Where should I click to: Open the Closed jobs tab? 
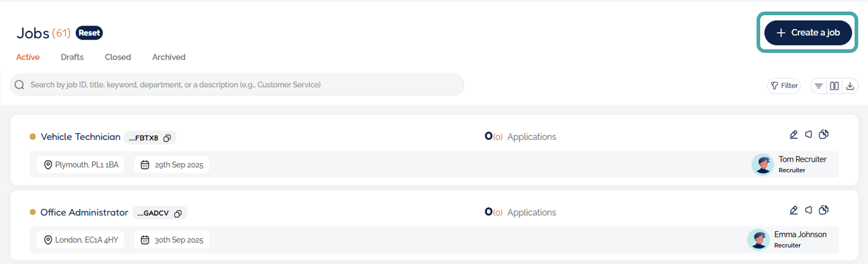118,57
